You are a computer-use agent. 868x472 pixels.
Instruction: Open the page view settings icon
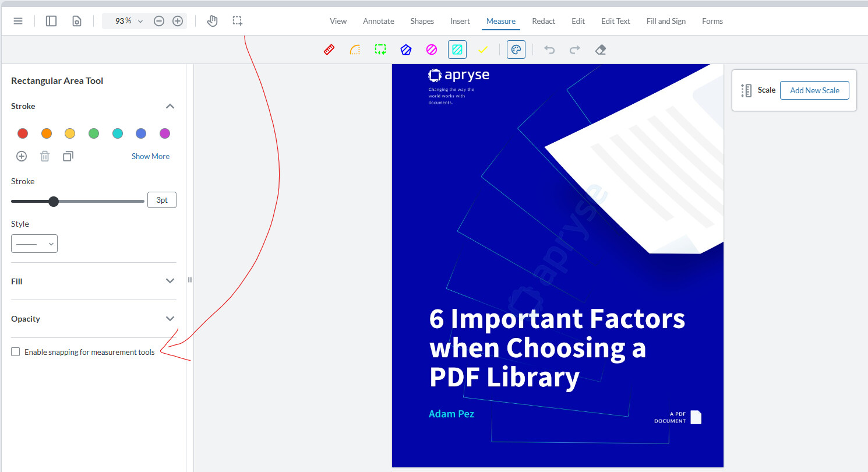click(x=76, y=21)
